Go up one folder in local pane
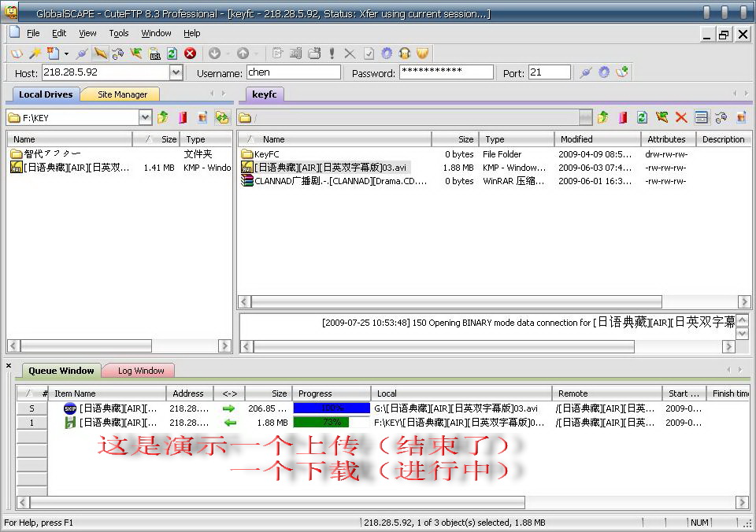Image resolution: width=756 pixels, height=532 pixels. coord(163,117)
